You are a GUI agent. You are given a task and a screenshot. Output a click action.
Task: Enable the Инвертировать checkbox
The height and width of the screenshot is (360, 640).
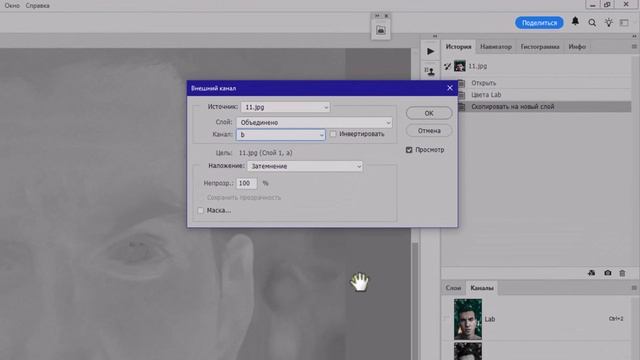(x=333, y=134)
